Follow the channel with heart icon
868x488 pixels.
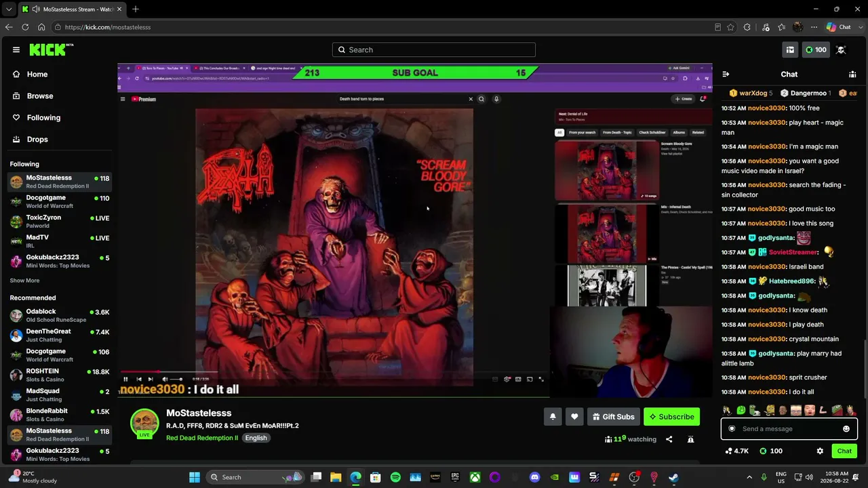pyautogui.click(x=574, y=417)
